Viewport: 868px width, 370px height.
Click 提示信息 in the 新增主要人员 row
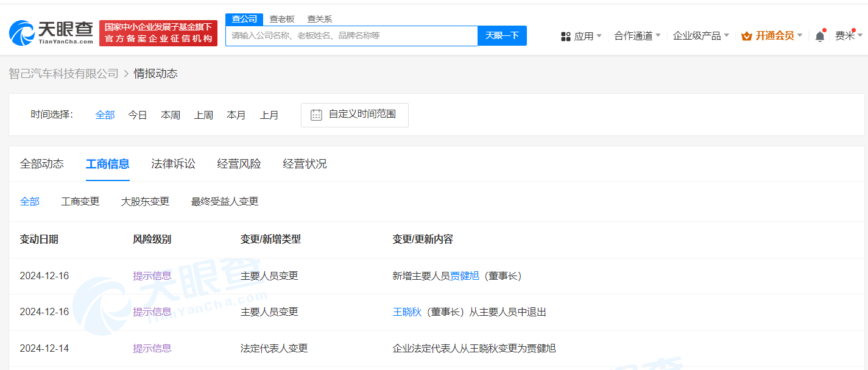tap(152, 276)
